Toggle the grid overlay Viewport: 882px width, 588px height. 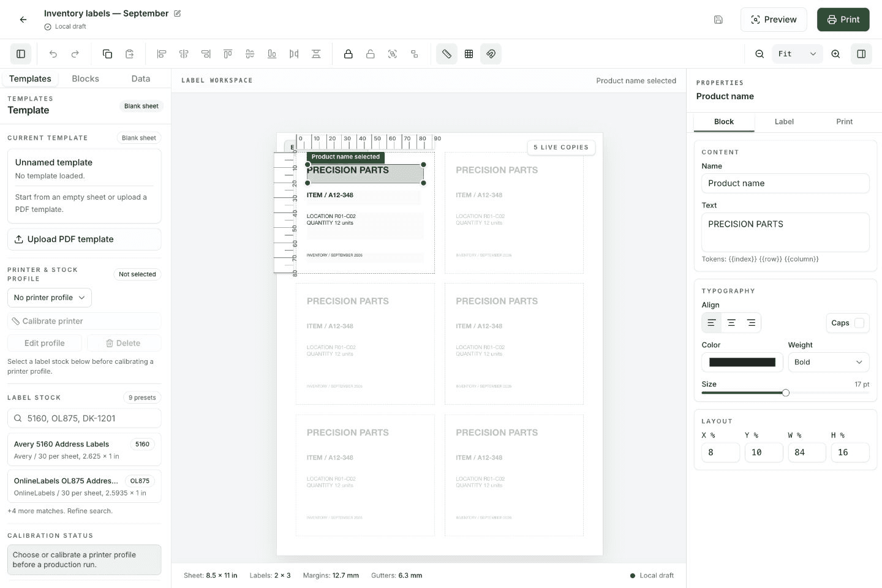(x=469, y=54)
